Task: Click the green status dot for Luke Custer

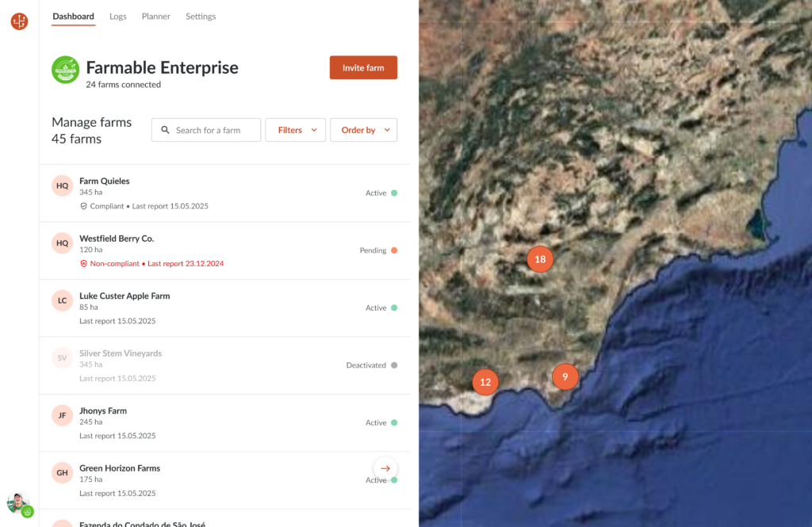Action: click(394, 308)
